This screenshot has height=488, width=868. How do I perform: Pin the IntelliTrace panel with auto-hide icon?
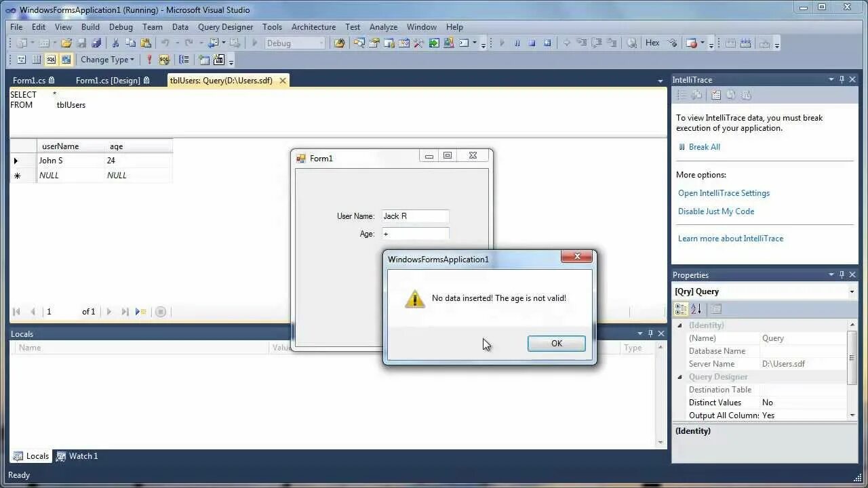[x=842, y=79]
